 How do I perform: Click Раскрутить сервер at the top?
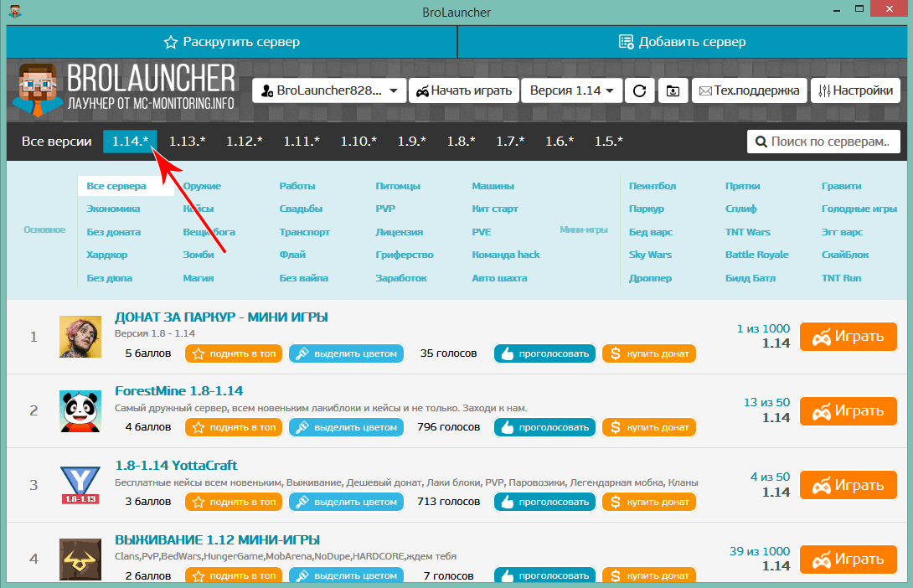pyautogui.click(x=232, y=42)
